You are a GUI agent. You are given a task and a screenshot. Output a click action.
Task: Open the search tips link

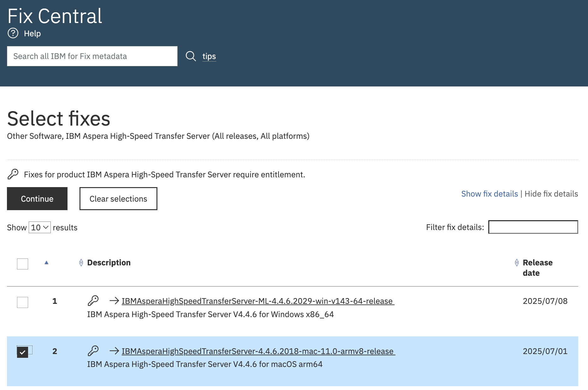209,56
